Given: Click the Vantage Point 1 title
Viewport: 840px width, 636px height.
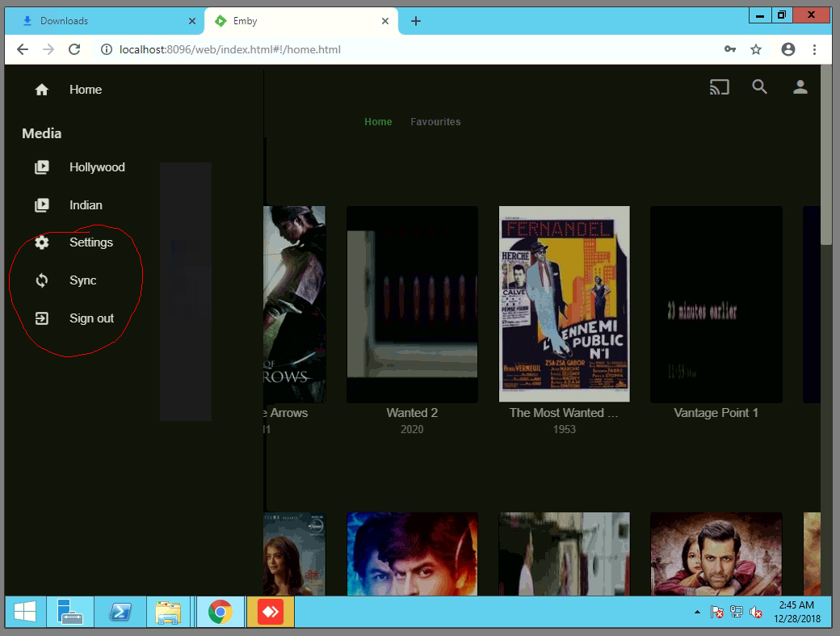Looking at the screenshot, I should click(716, 413).
